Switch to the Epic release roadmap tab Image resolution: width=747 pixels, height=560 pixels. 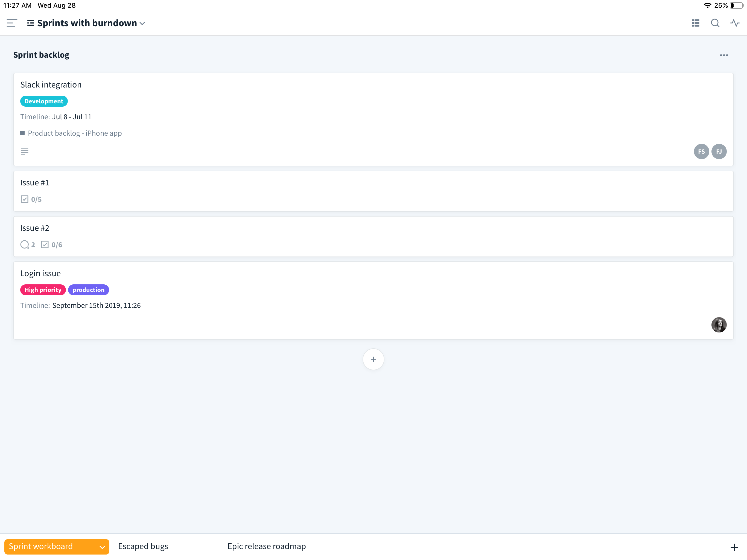(266, 546)
